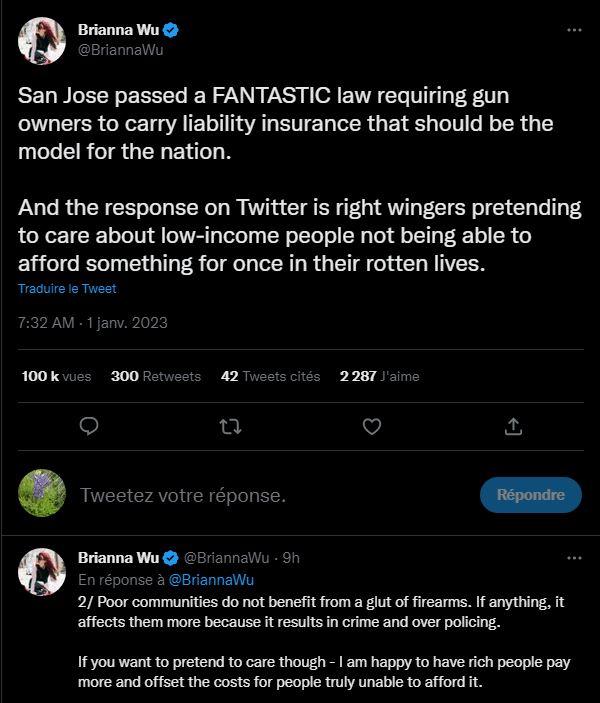Click your profile picture beside reply box
600x703 pixels.
pyautogui.click(x=42, y=494)
